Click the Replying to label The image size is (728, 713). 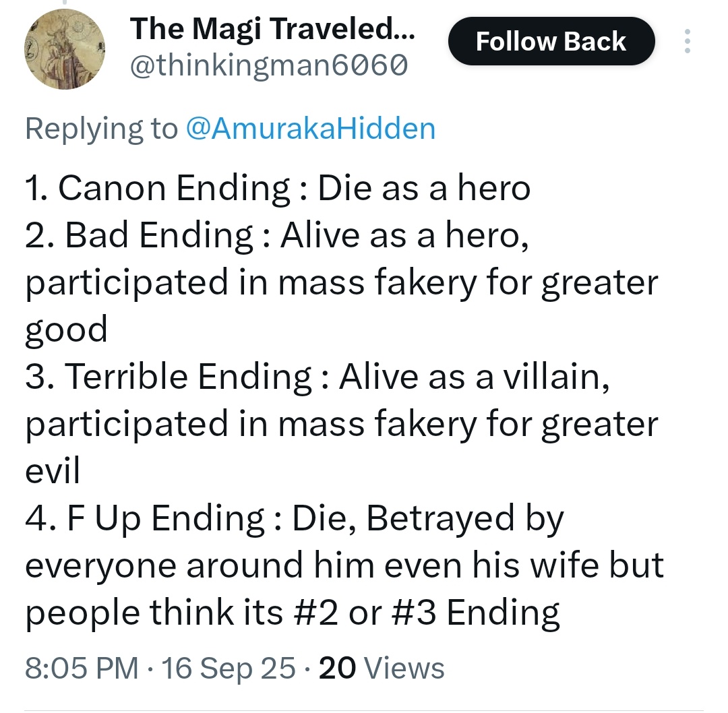point(101,128)
